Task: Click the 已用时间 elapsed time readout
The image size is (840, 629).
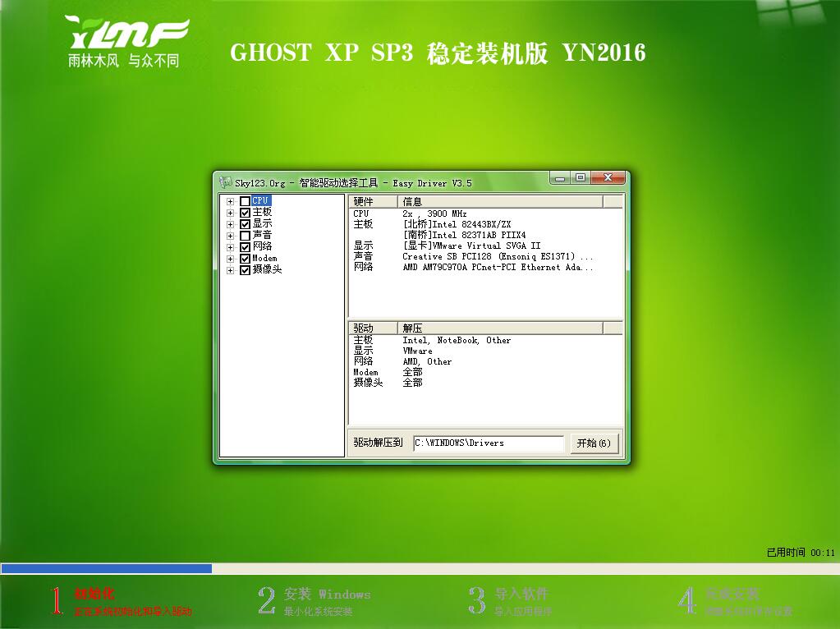Action: [801, 553]
